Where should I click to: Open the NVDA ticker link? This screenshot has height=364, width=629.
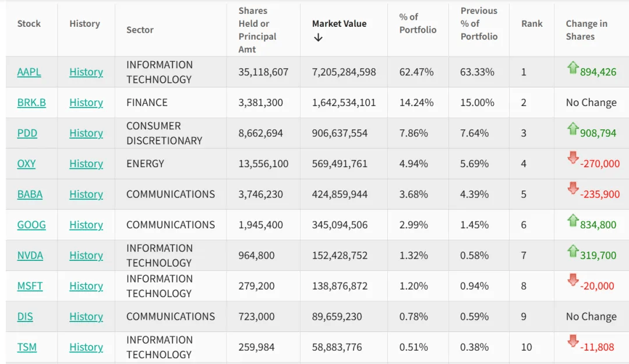coord(30,256)
